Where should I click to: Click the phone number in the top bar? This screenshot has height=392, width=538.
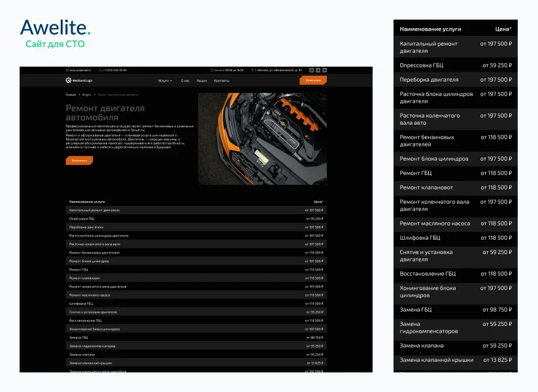[115, 70]
